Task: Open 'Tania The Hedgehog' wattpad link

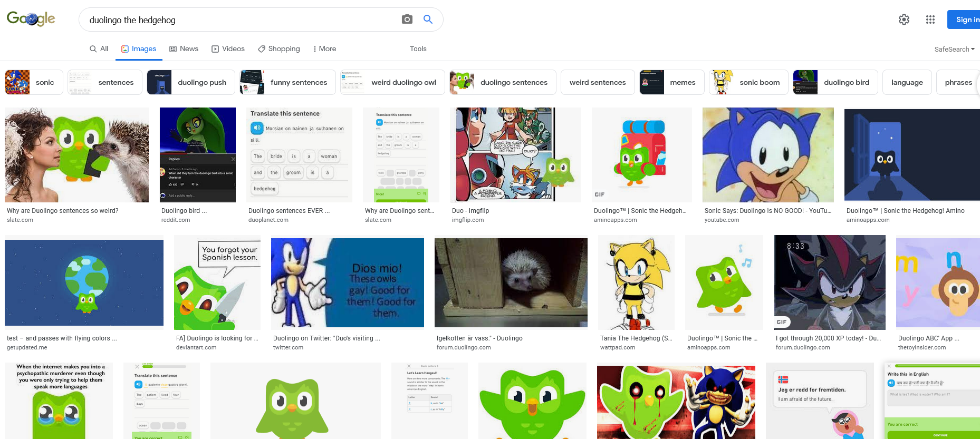Action: coord(636,338)
